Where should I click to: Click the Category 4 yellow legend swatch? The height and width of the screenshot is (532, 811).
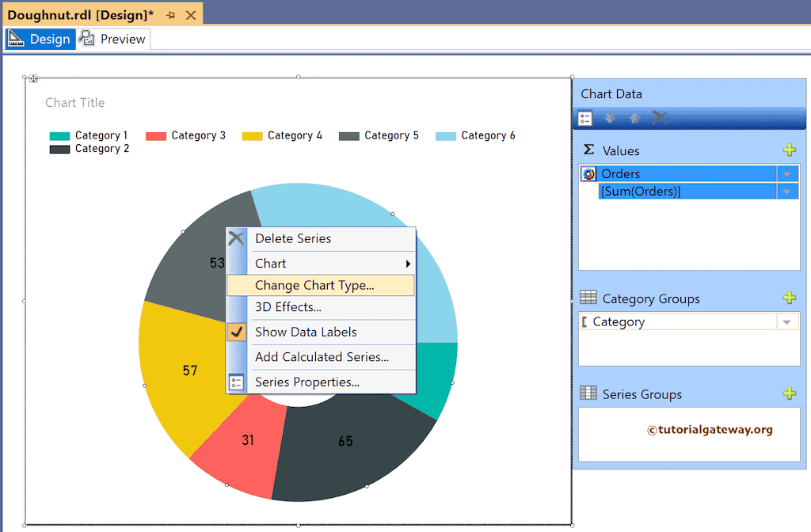tap(253, 136)
